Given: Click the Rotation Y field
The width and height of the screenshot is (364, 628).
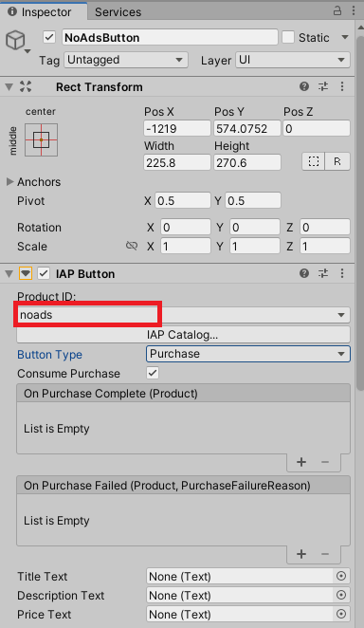Looking at the screenshot, I should [255, 227].
